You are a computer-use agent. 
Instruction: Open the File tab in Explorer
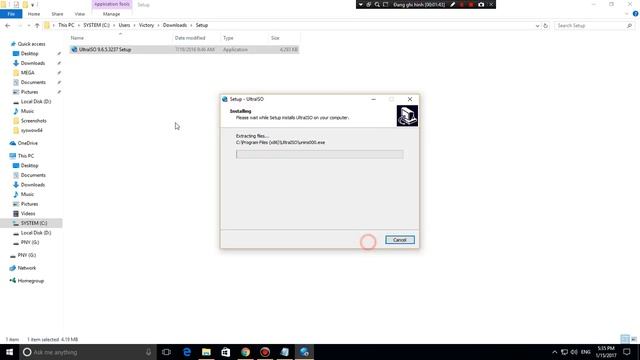click(11, 14)
